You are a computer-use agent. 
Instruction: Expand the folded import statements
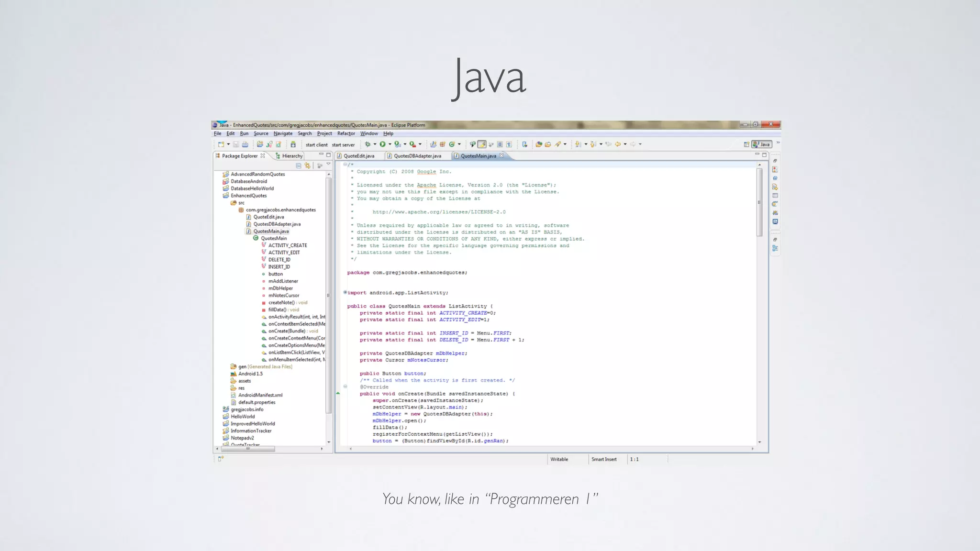(x=345, y=292)
